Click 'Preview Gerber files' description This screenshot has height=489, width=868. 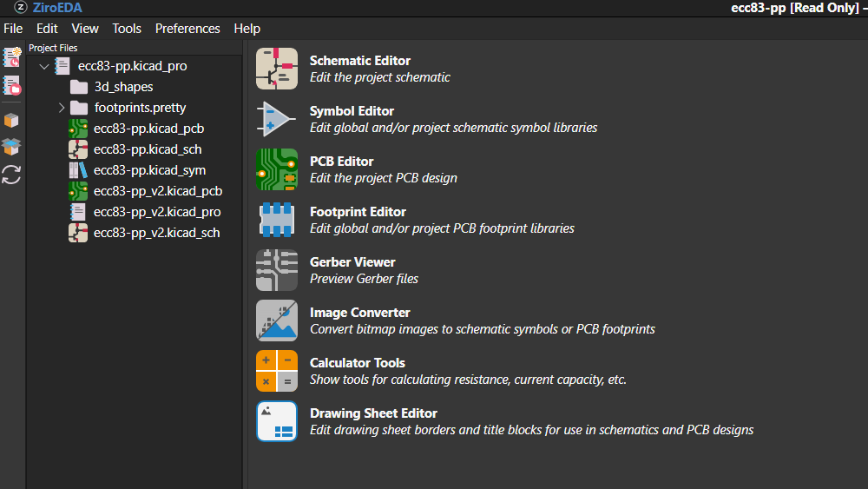364,279
